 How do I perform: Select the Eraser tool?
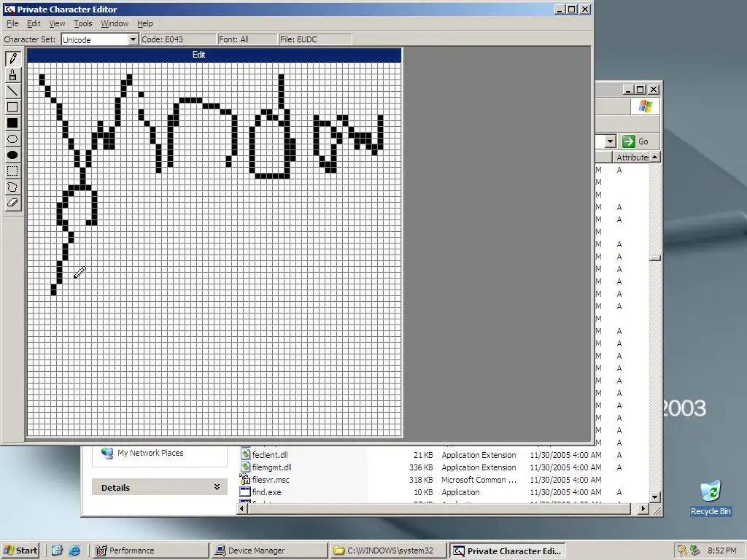pos(13,203)
